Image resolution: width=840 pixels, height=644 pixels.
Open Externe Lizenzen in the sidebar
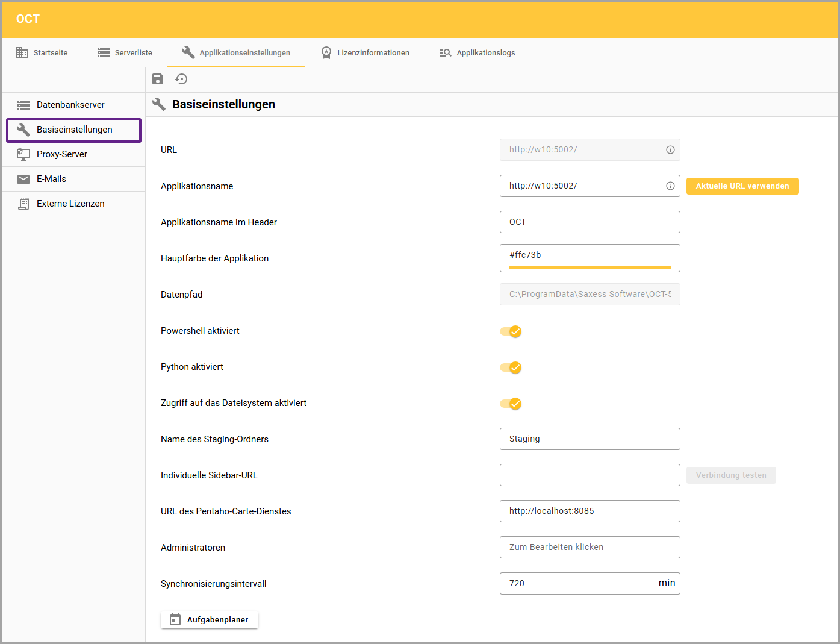coord(70,204)
